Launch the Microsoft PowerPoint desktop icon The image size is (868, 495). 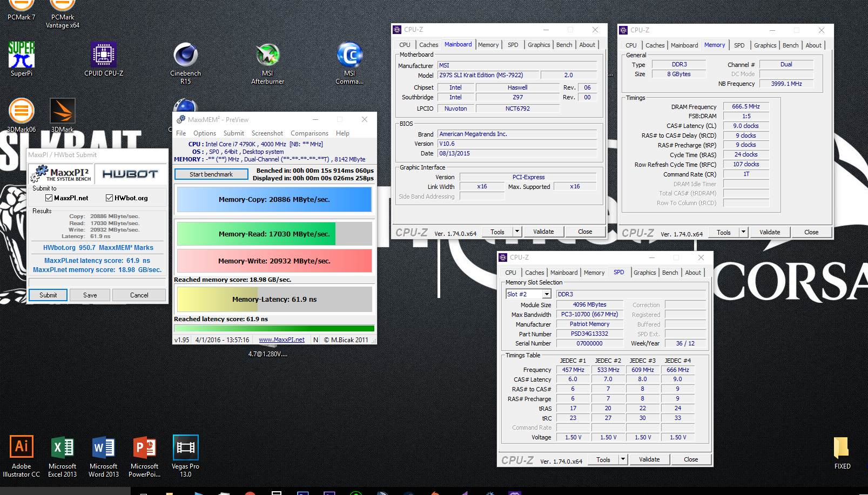pos(145,456)
